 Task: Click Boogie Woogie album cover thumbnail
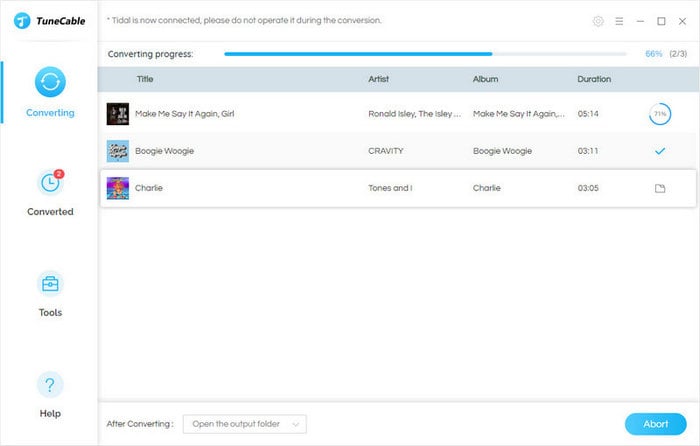tap(118, 151)
